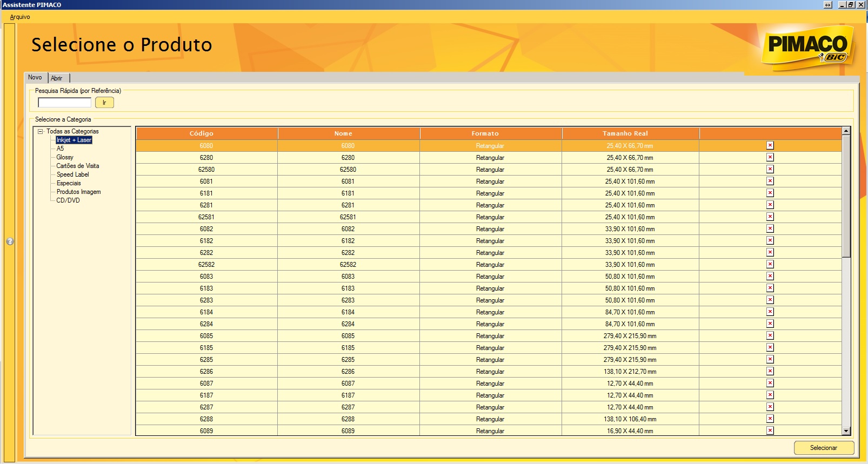The width and height of the screenshot is (868, 464).
Task: Click the red X icon in row 6183
Action: point(770,288)
